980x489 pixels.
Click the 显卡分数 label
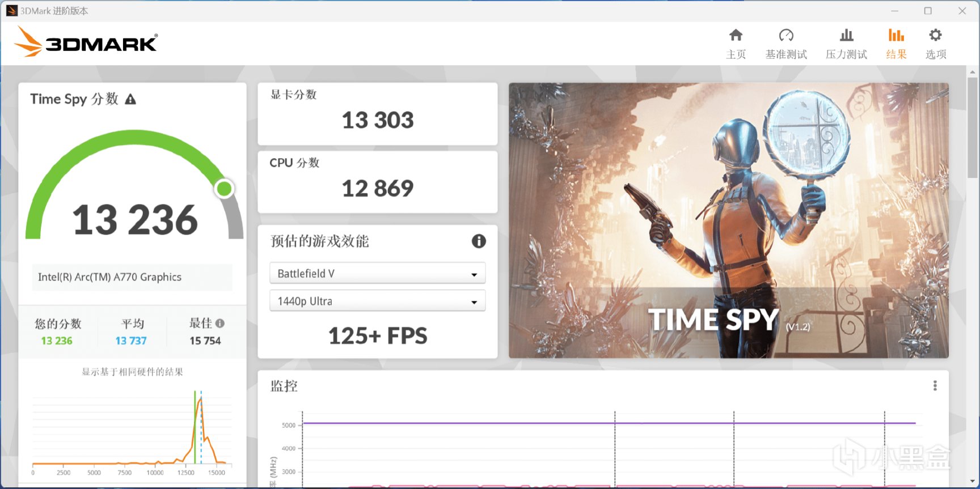click(293, 95)
